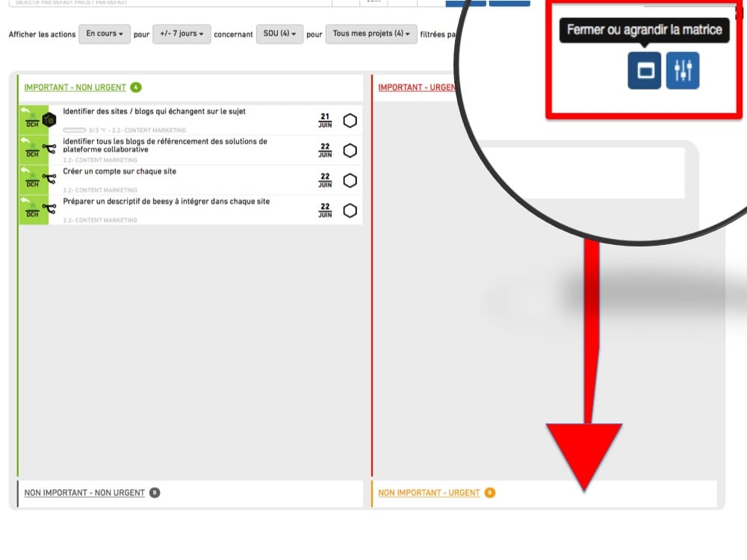Click the blue sliders settings icon
The height and width of the screenshot is (560, 747).
click(x=683, y=70)
